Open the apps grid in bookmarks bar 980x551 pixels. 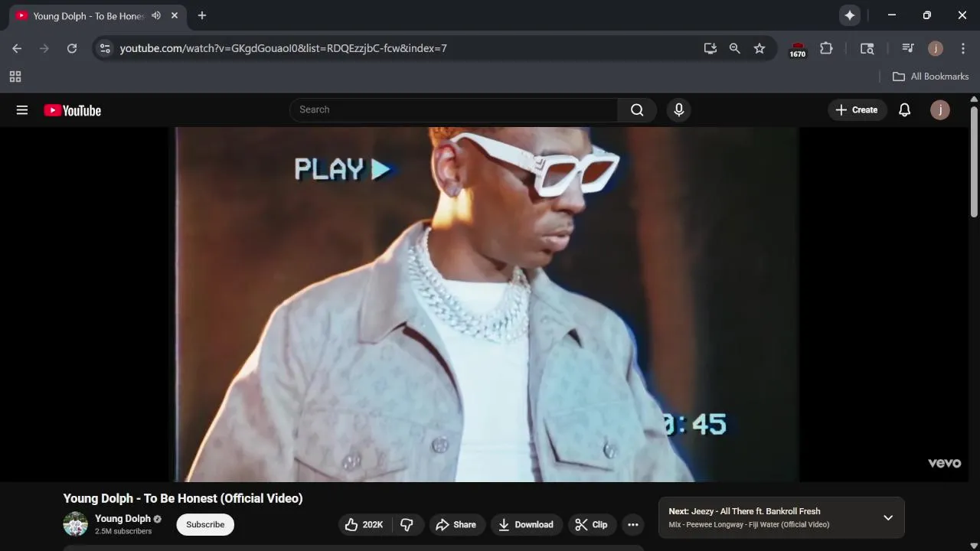[15, 77]
